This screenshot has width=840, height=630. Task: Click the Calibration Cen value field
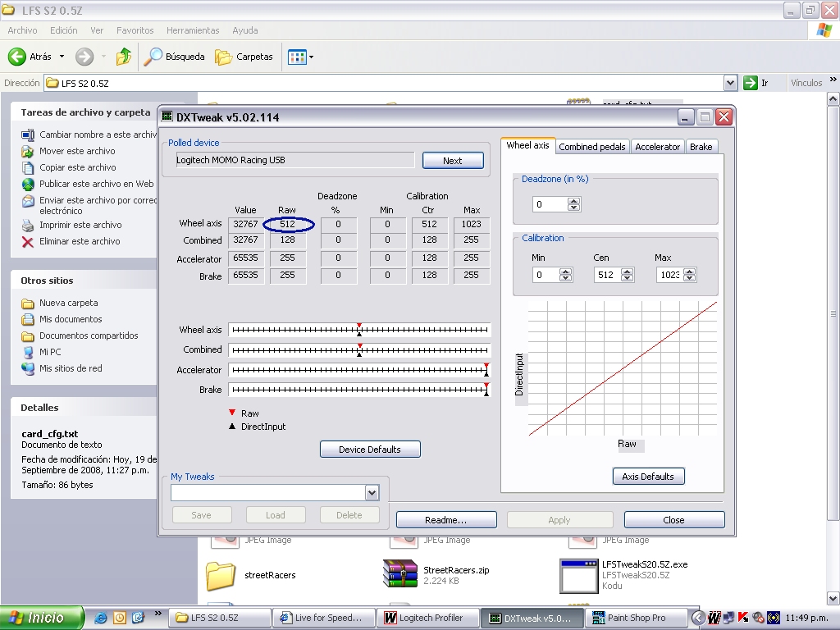(x=608, y=275)
